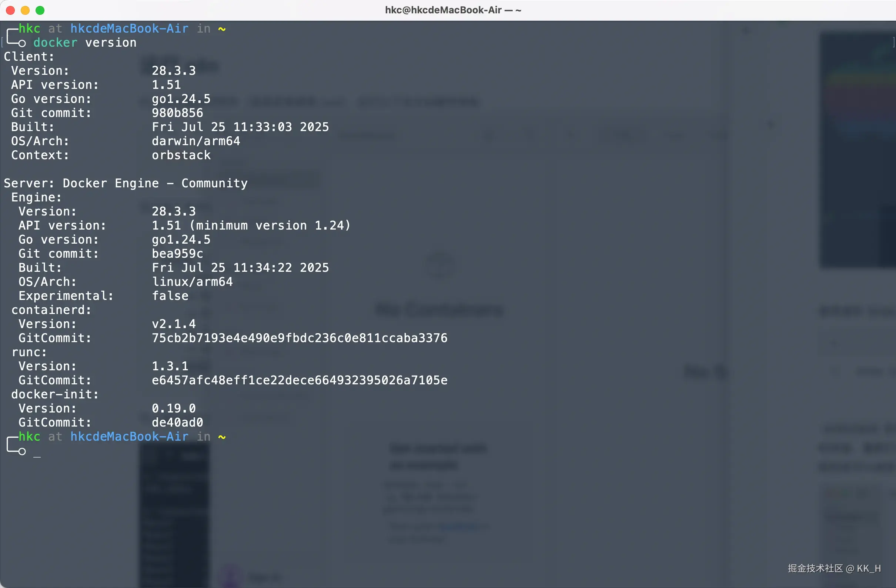Click the darwin/arm64 OS/Arch value
Screen dimensions: 896x588
196,141
